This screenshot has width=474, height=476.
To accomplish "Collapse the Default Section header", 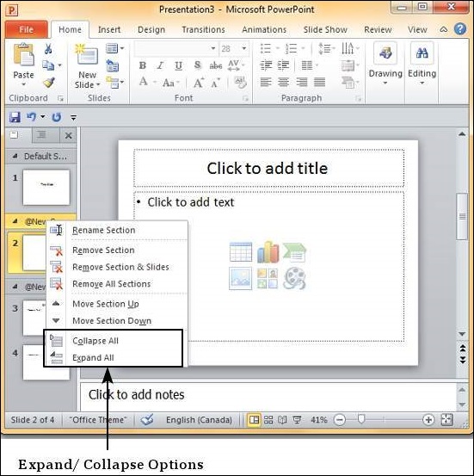I will click(x=15, y=157).
